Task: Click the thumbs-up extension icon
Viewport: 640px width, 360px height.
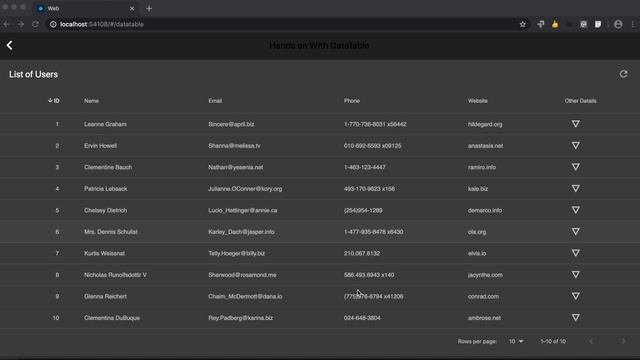Action: 555,24
